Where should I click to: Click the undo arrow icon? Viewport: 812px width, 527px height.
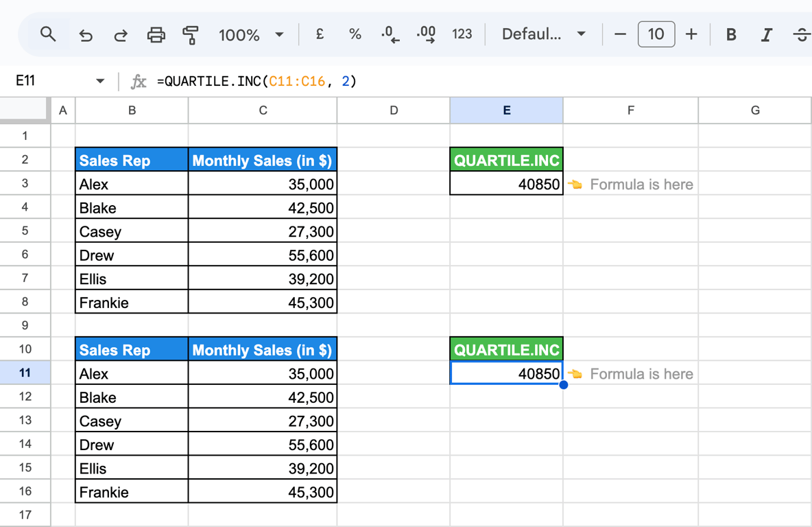point(86,35)
